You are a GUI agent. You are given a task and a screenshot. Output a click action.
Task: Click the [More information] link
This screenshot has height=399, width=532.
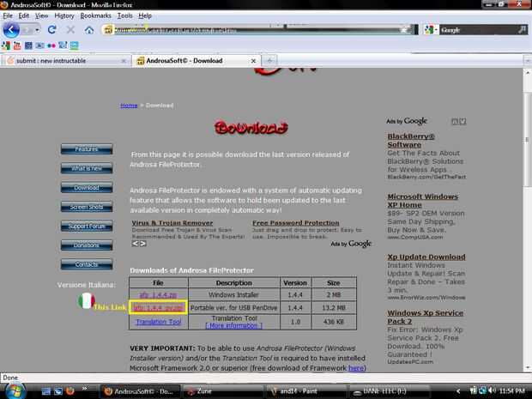[233, 325]
